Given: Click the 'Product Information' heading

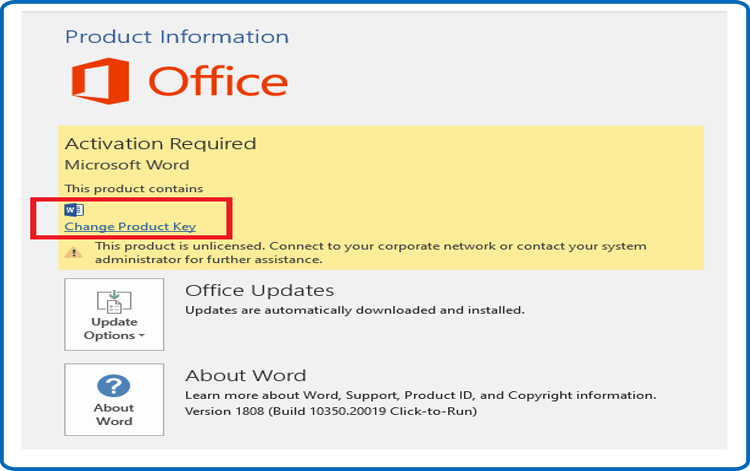Looking at the screenshot, I should (x=177, y=37).
